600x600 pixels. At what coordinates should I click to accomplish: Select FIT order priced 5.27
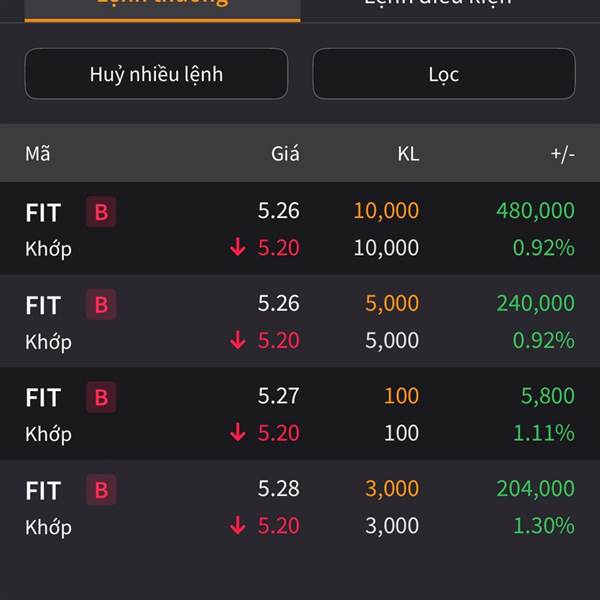click(300, 414)
